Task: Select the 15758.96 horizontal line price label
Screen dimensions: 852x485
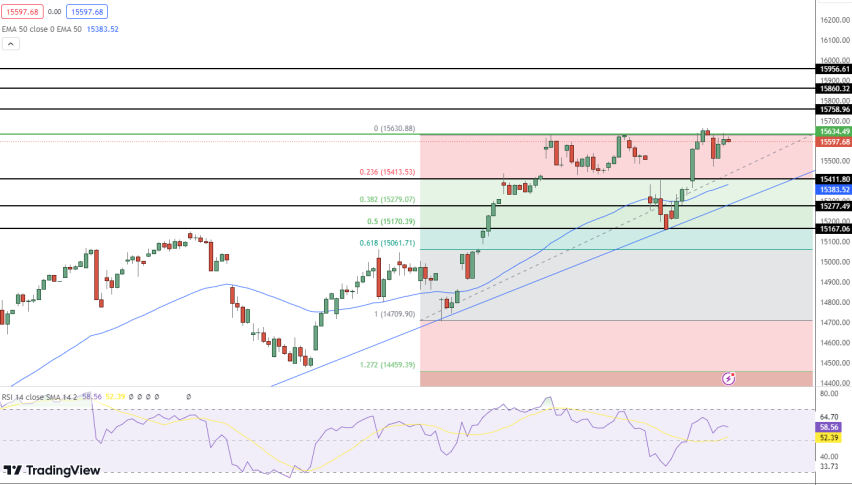Action: [834, 110]
